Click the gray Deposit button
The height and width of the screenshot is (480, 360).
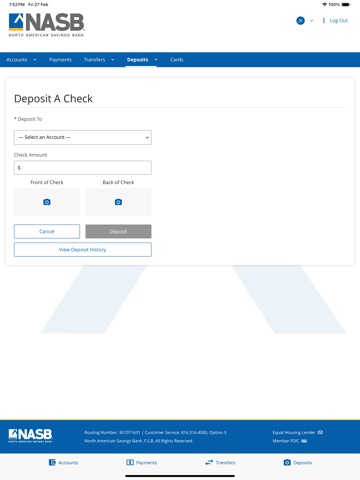pos(118,231)
